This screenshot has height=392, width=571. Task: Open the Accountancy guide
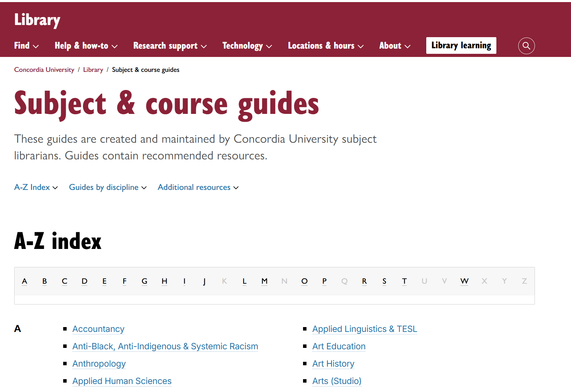(98, 329)
